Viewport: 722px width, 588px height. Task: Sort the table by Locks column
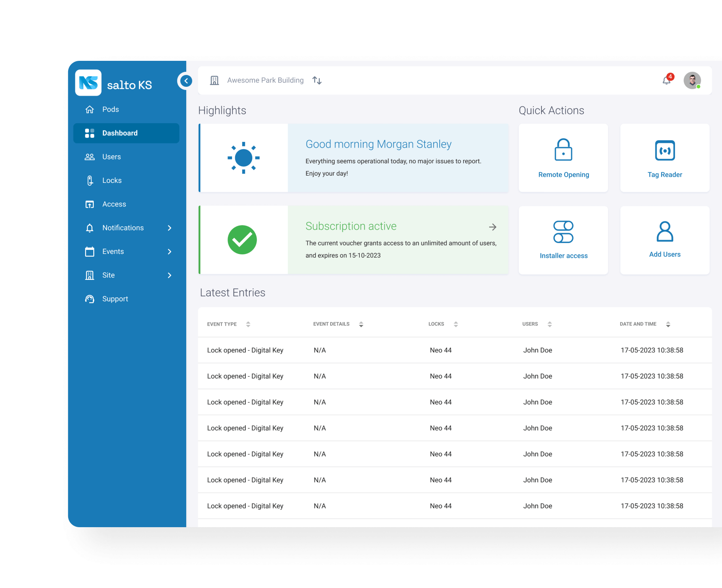click(x=456, y=324)
